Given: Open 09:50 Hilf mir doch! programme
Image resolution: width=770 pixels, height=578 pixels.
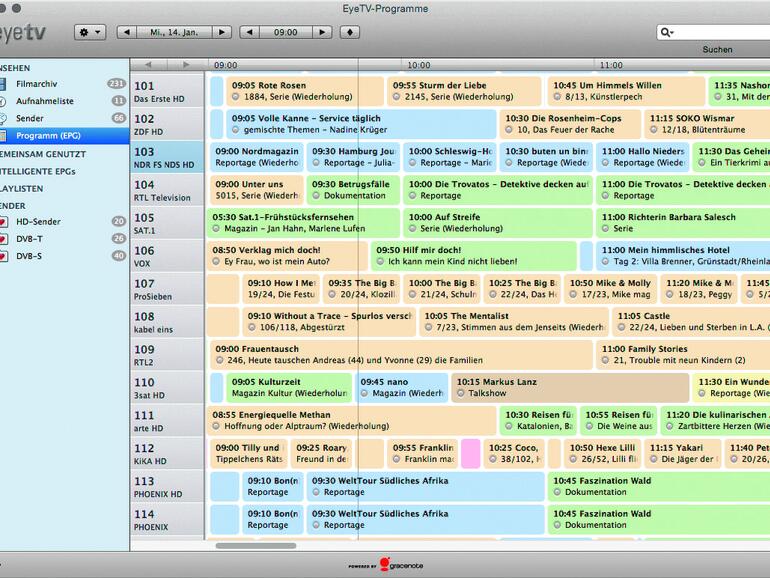Looking at the screenshot, I should tap(473, 256).
